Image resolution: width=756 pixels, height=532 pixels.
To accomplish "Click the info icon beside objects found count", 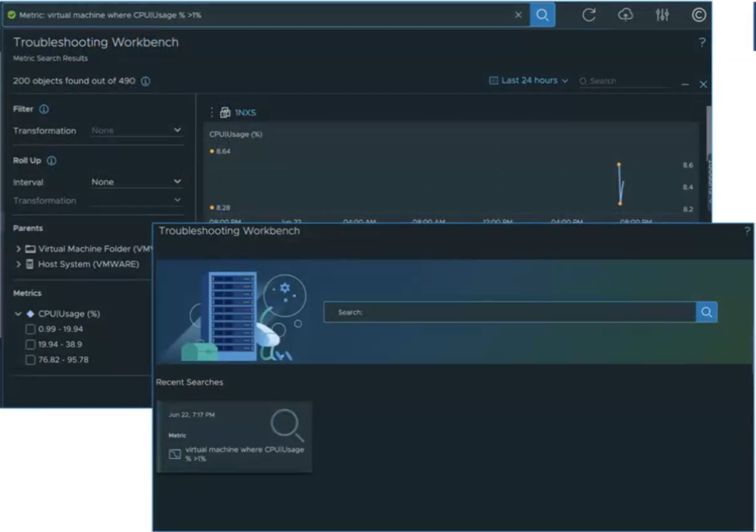I will click(x=145, y=81).
